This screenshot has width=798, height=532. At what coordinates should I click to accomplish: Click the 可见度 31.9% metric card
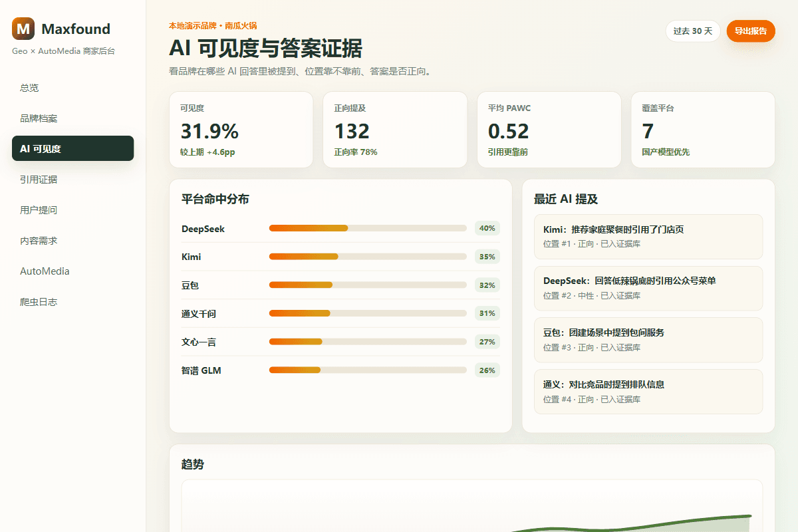click(x=241, y=130)
